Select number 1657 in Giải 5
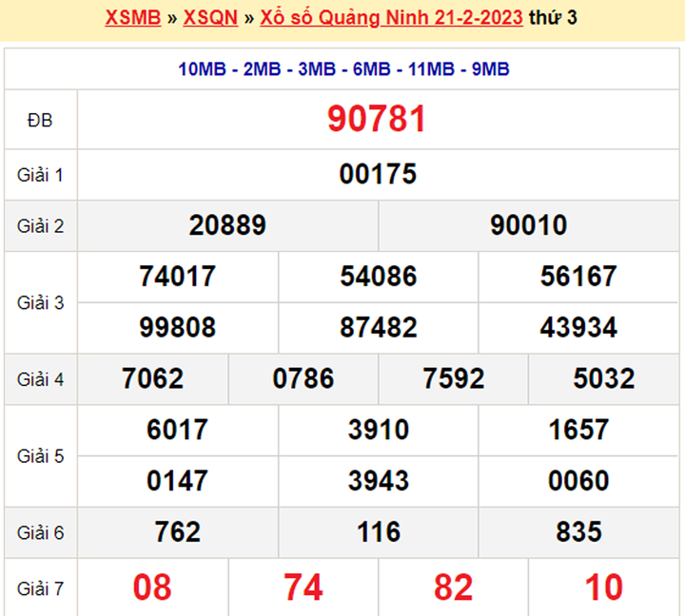Image resolution: width=685 pixels, height=616 pixels. pyautogui.click(x=578, y=430)
